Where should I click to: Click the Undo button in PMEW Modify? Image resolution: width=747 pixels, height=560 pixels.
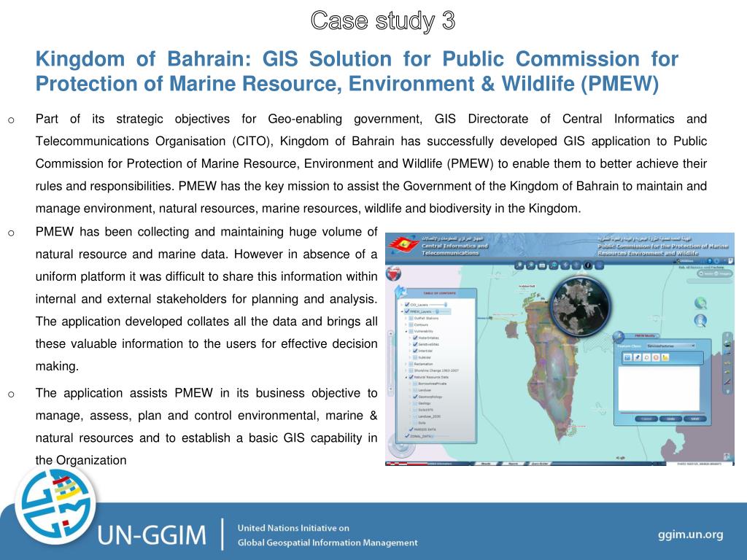(671, 419)
